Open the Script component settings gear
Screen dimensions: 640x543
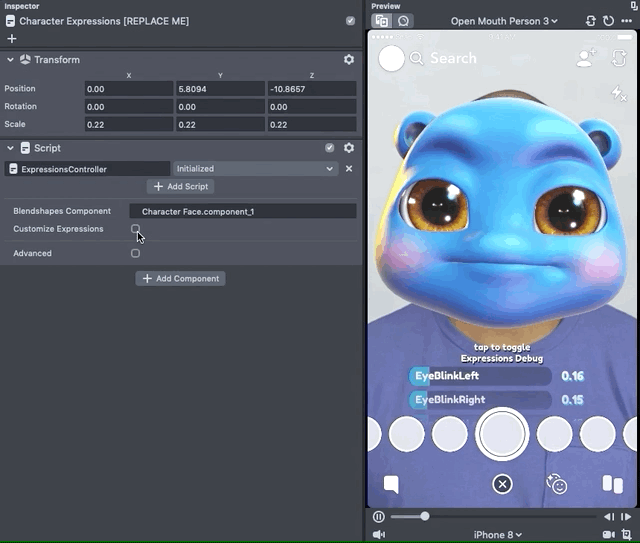coord(349,148)
